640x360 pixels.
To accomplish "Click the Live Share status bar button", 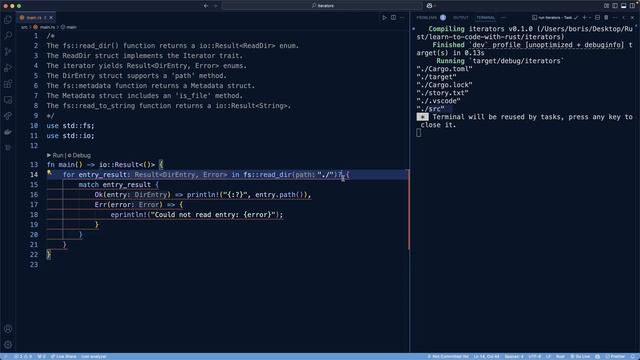I will 64,357.
